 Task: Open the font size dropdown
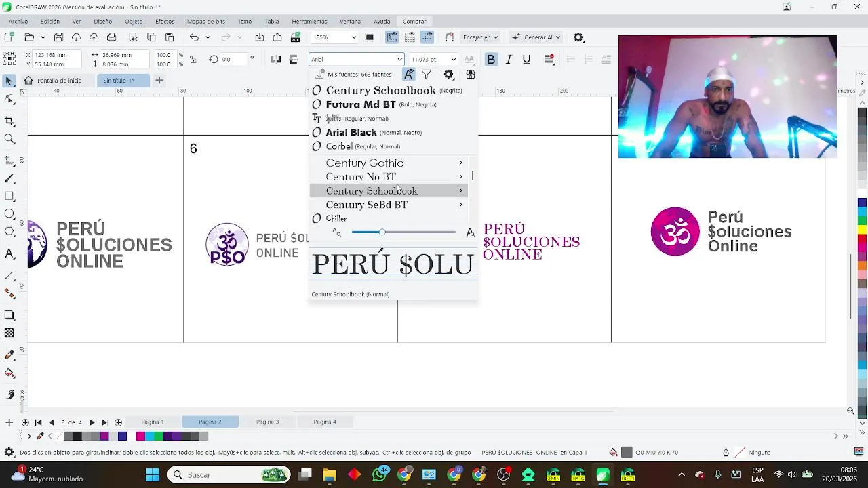coord(453,60)
